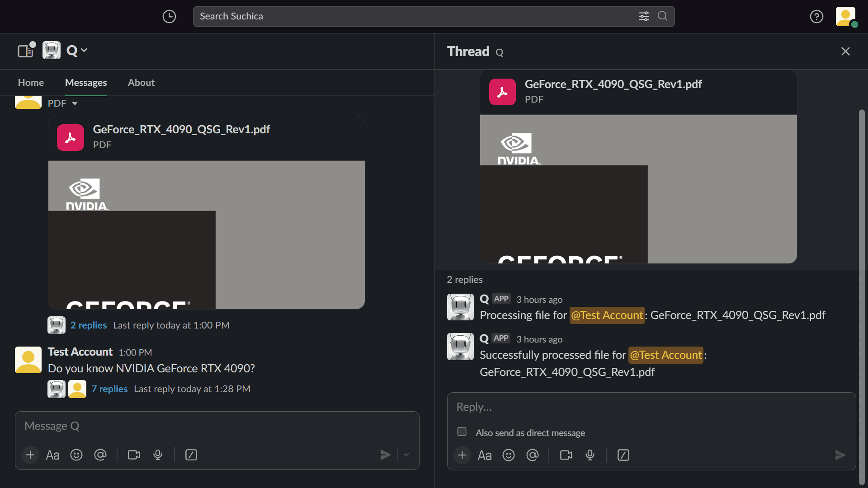Screen dimensions: 868x488
Task: Click the history/clock icon in top bar
Action: pos(169,16)
